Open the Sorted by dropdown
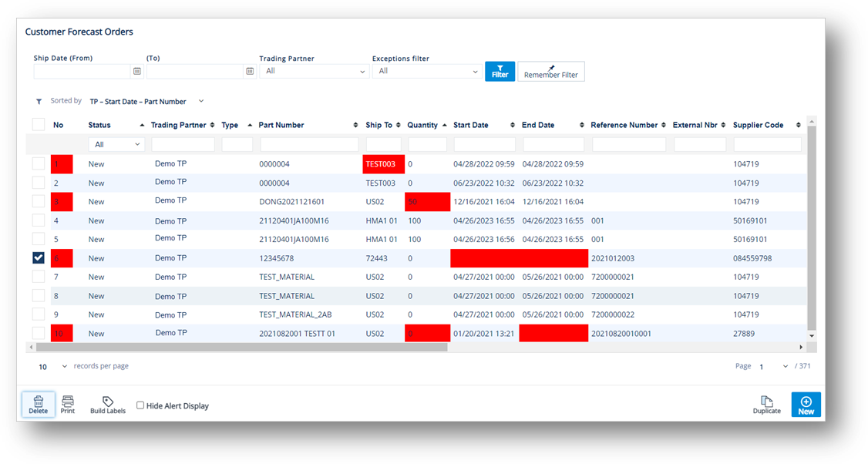868x464 pixels. (146, 101)
